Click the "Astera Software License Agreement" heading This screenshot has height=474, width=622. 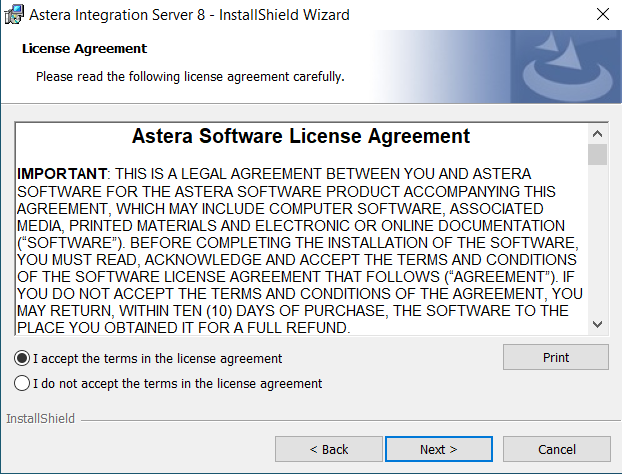(x=301, y=136)
